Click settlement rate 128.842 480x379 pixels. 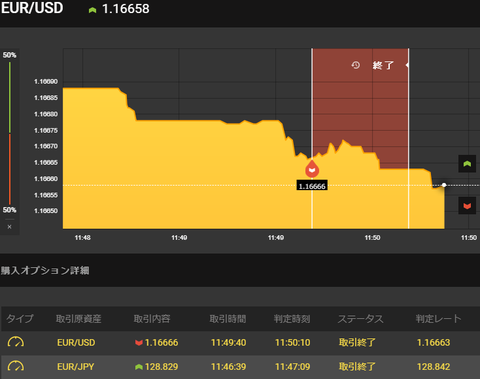tap(433, 367)
